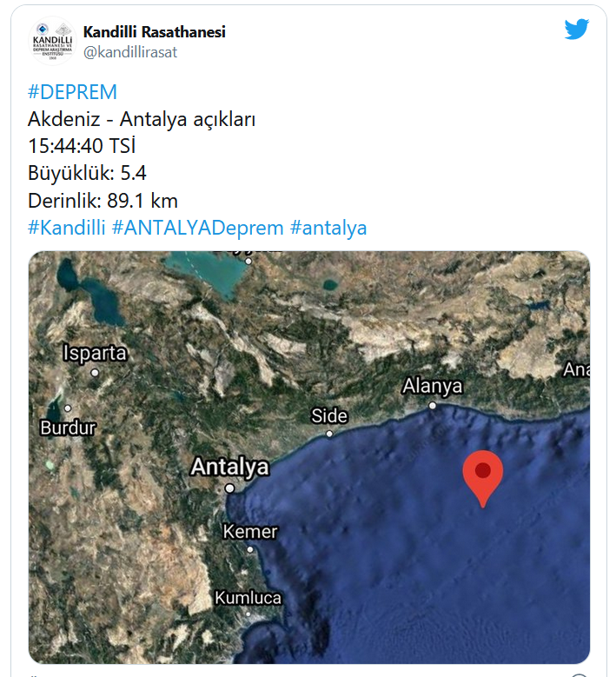The width and height of the screenshot is (616, 677).
Task: Click the Twitter bird logo
Action: (577, 29)
